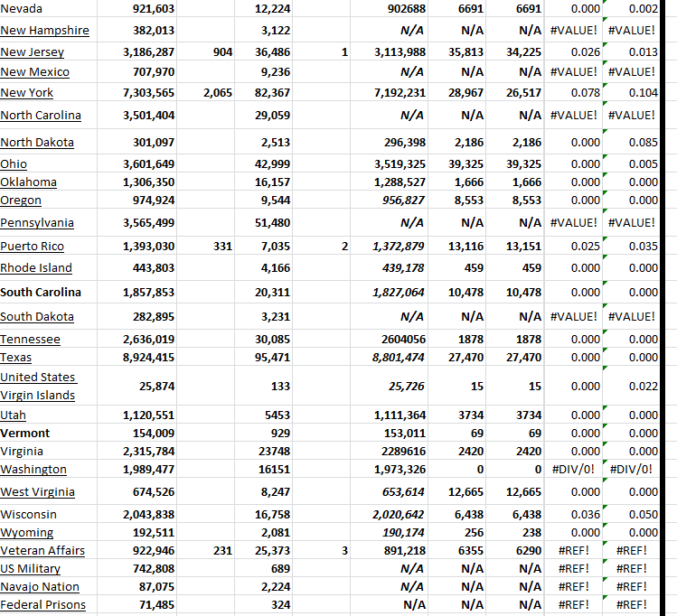The image size is (677, 616).
Task: Open the Oklahoma link
Action: 29,182
